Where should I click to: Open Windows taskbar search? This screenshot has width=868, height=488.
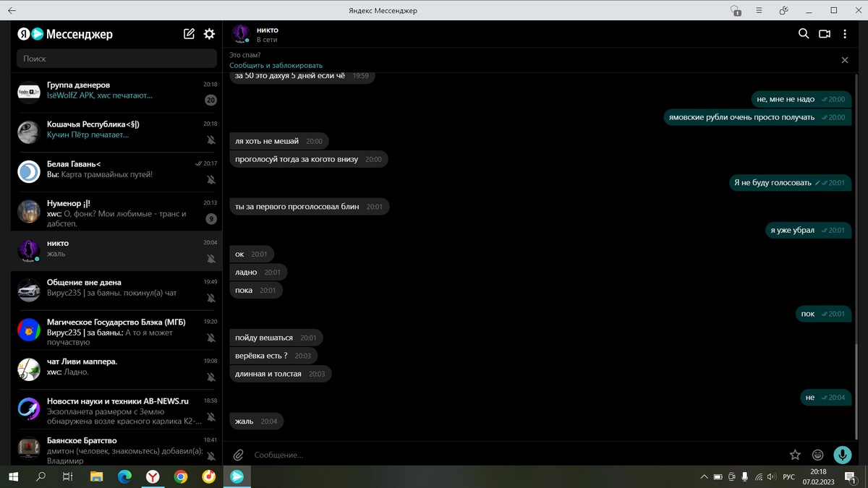(41, 477)
